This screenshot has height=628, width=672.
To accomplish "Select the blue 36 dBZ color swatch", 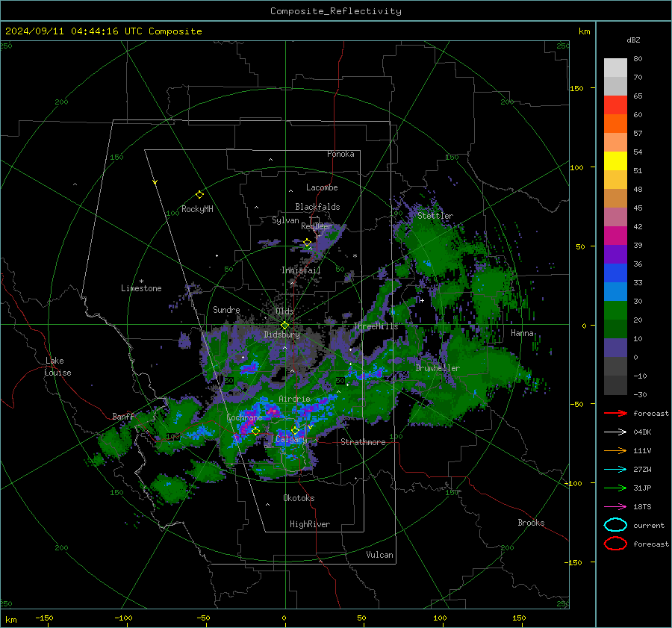I will coord(615,273).
